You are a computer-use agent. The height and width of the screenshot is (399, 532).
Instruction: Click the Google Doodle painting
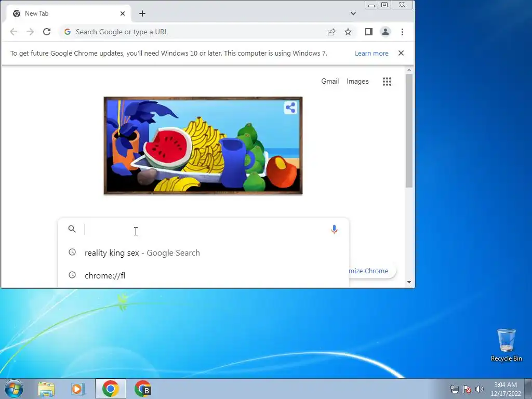(203, 146)
